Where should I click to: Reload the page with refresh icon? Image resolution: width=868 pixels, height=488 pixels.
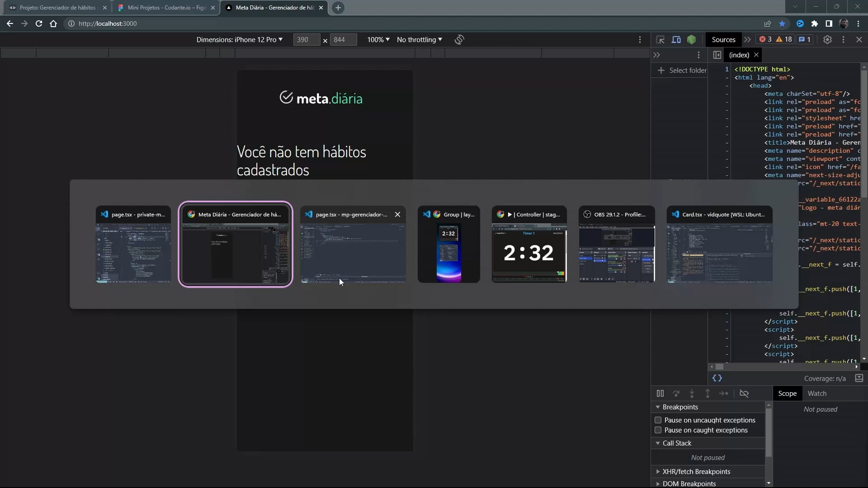pyautogui.click(x=39, y=23)
